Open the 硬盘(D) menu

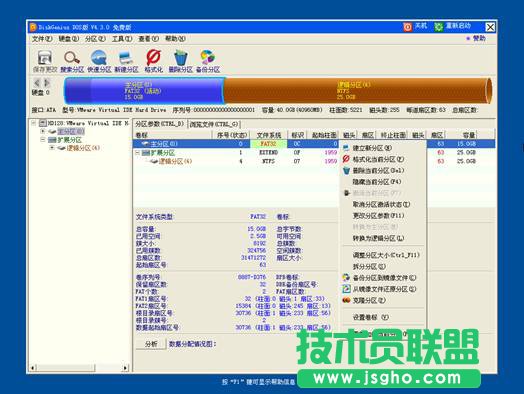tap(69, 39)
